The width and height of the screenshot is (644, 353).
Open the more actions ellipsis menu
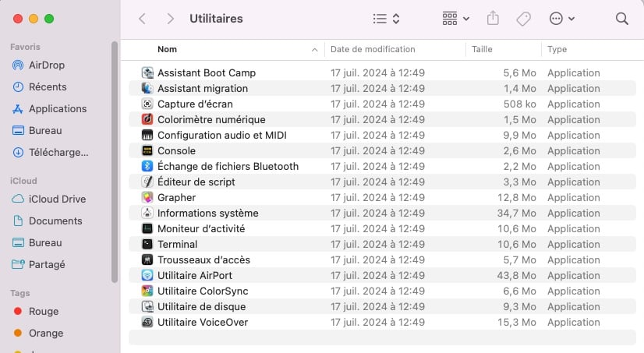point(561,19)
